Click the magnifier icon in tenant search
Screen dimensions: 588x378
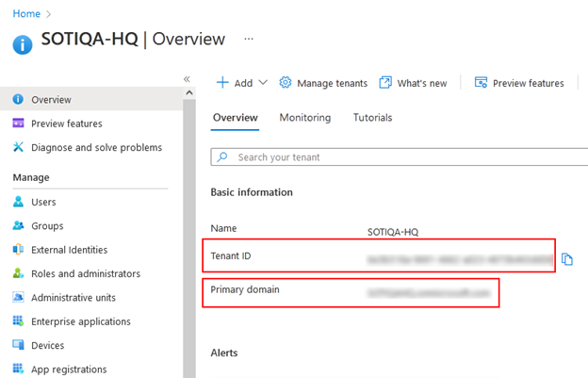(222, 156)
